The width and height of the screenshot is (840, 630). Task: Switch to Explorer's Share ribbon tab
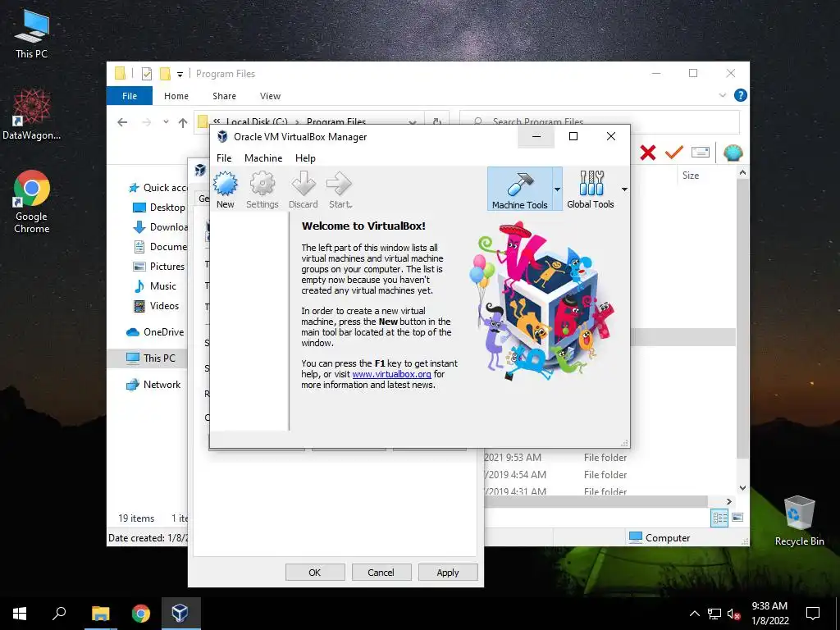point(224,96)
